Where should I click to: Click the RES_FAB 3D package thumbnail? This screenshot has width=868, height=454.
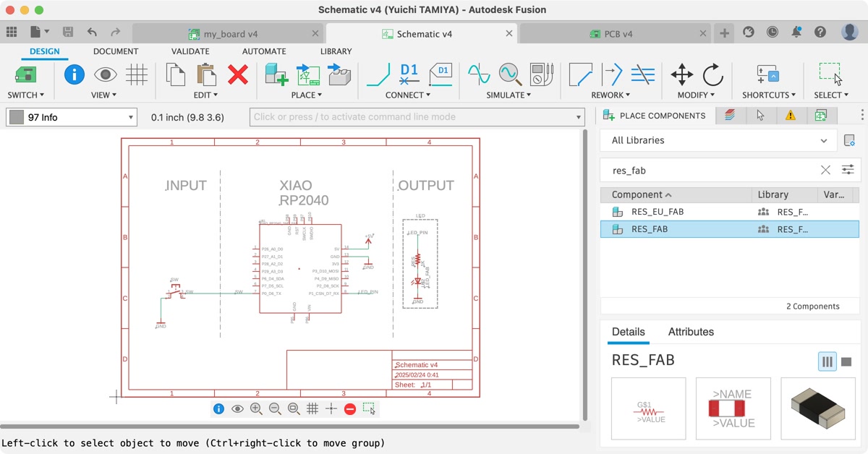(x=818, y=408)
